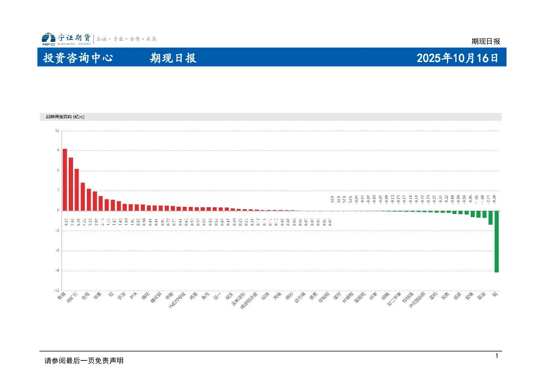Click the 棉纱 axis label
The image size is (554, 392).
[x=289, y=296]
